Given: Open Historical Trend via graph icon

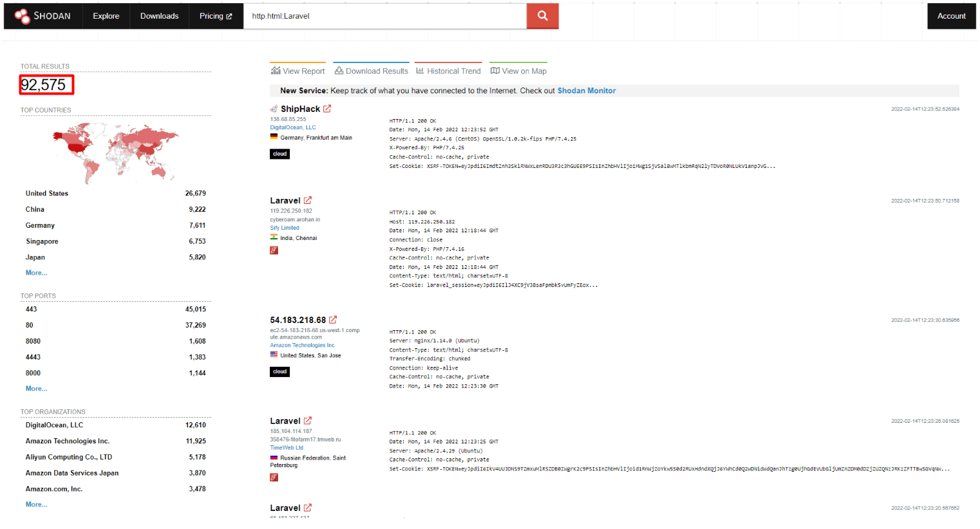Looking at the screenshot, I should tap(420, 71).
